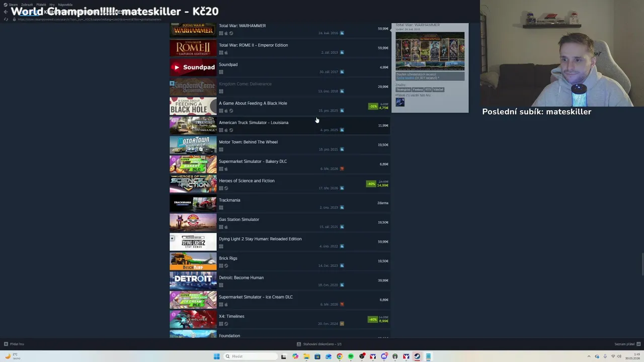Viewport: 644px width, 362px height.
Task: Click Přidat hru at the bottom left
Action: pos(14,344)
